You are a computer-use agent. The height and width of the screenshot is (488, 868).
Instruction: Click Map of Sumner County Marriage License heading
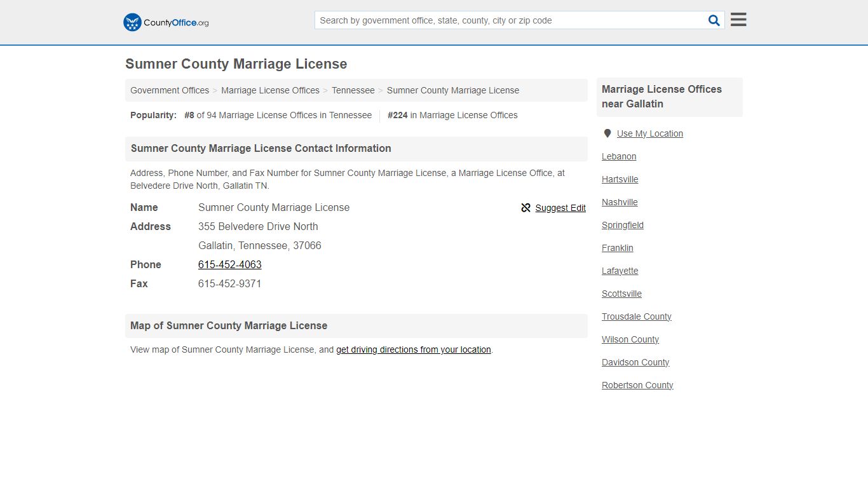229,325
